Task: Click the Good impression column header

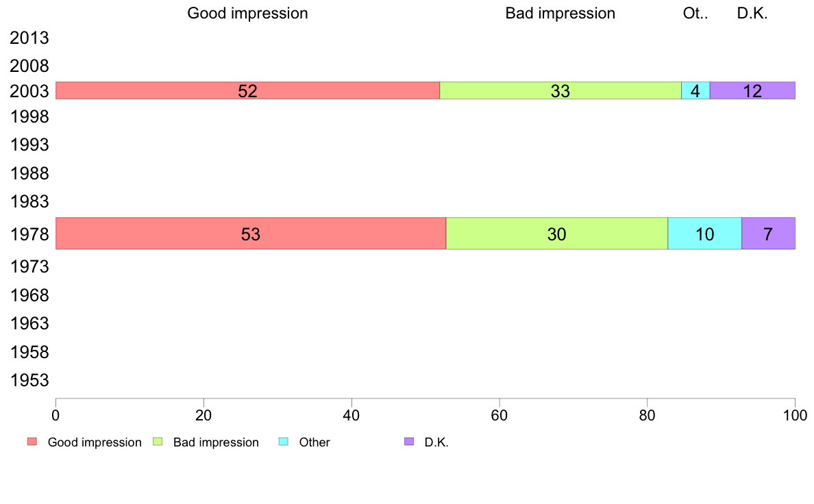Action: [x=247, y=13]
